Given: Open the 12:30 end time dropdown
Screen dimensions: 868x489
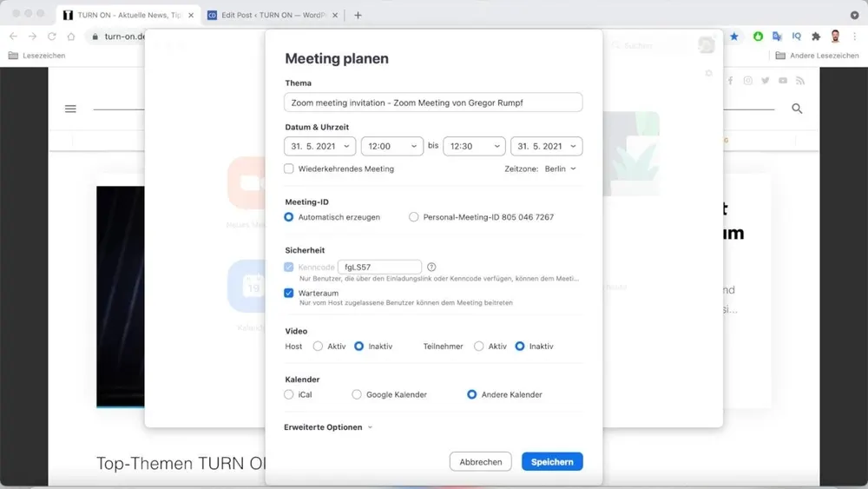Looking at the screenshot, I should tap(475, 146).
